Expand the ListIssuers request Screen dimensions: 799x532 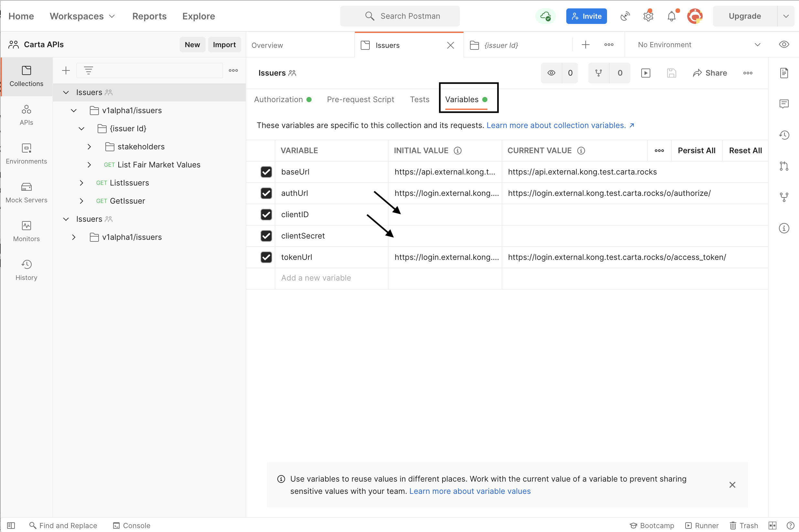(x=81, y=183)
